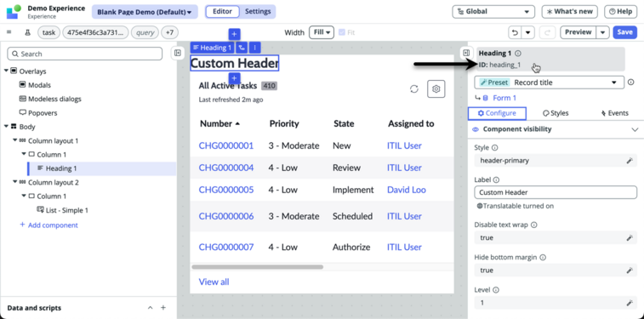Screen dimensions: 644x319
Task: Click info icon next to Style label
Action: pos(494,147)
